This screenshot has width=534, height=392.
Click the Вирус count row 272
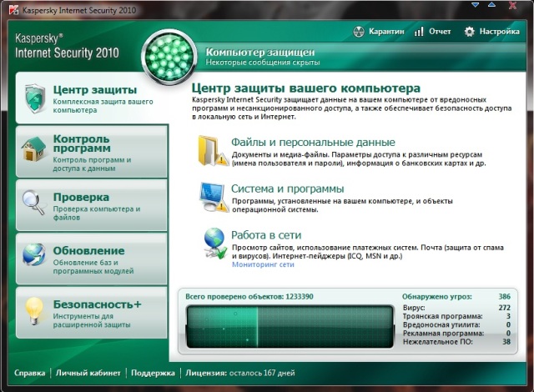click(456, 308)
